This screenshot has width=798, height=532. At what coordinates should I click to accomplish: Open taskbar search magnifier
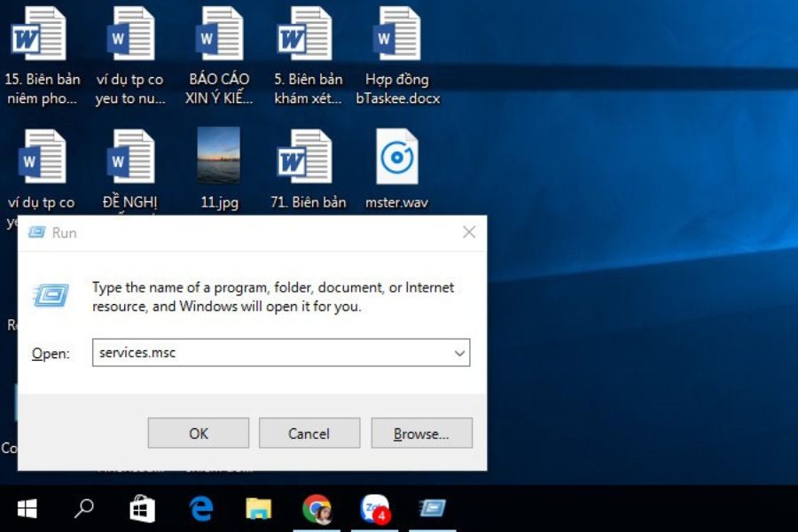click(84, 509)
